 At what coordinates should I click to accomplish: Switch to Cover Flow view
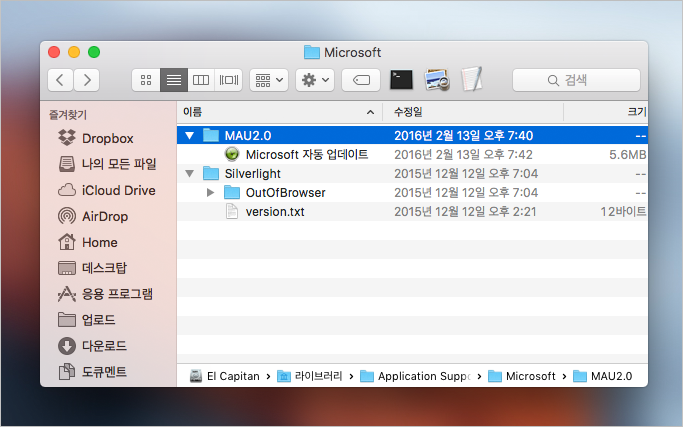tap(228, 80)
